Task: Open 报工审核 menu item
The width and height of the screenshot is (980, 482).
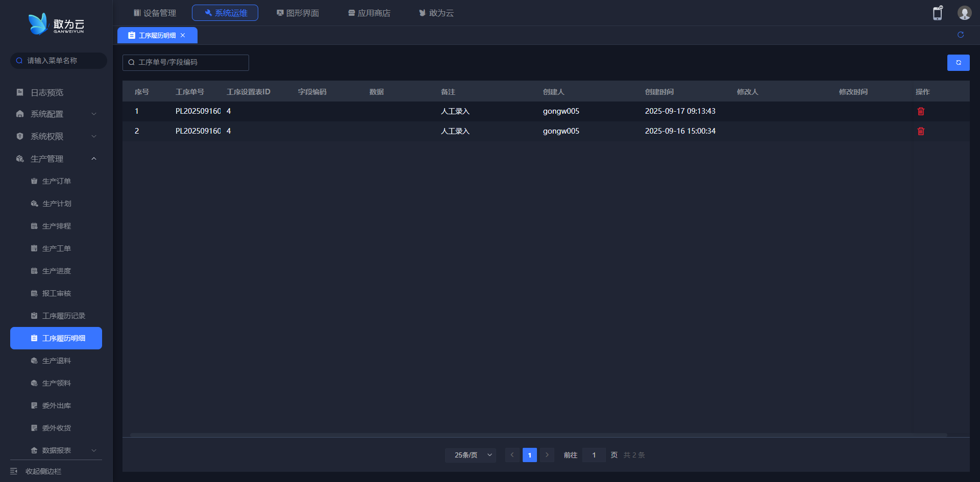Action: (x=56, y=293)
